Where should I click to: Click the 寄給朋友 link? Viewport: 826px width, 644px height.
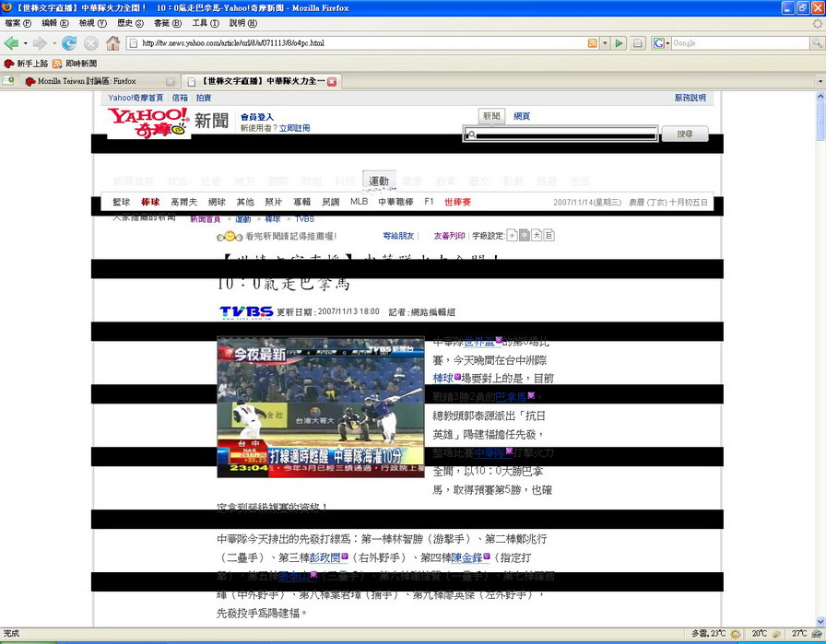click(398, 236)
